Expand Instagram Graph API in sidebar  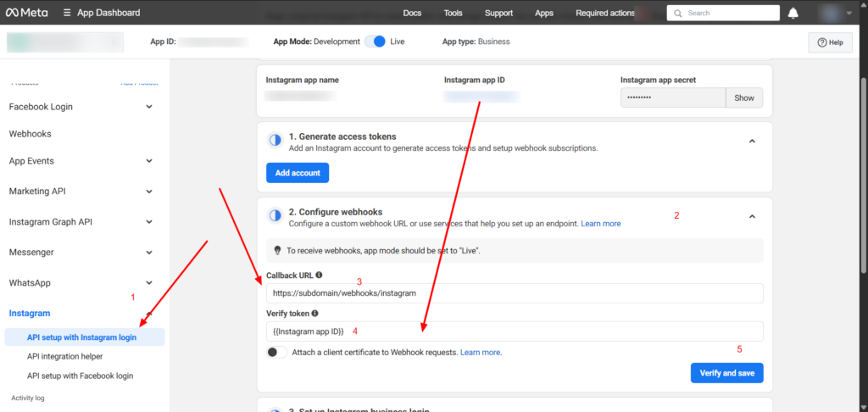tap(149, 222)
